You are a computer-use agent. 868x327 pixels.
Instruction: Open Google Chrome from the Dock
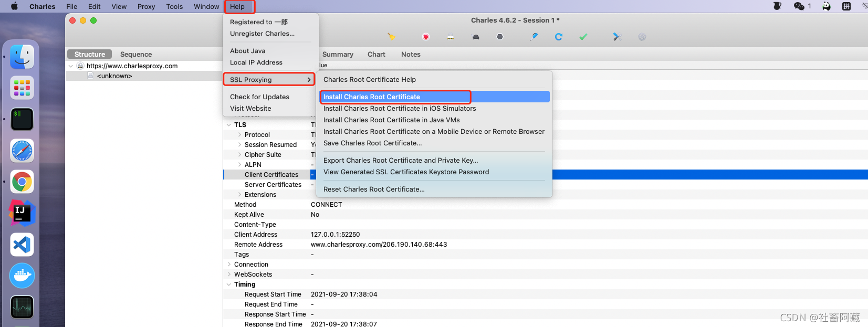(22, 182)
